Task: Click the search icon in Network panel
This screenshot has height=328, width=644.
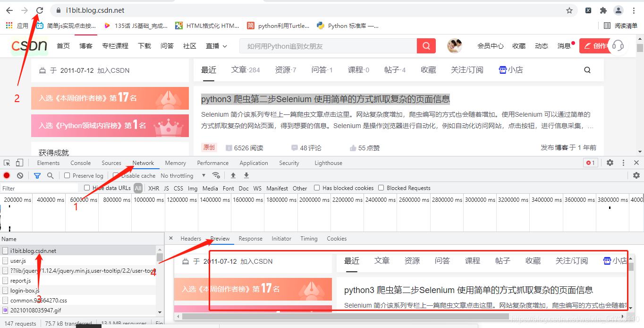Action: tap(49, 175)
